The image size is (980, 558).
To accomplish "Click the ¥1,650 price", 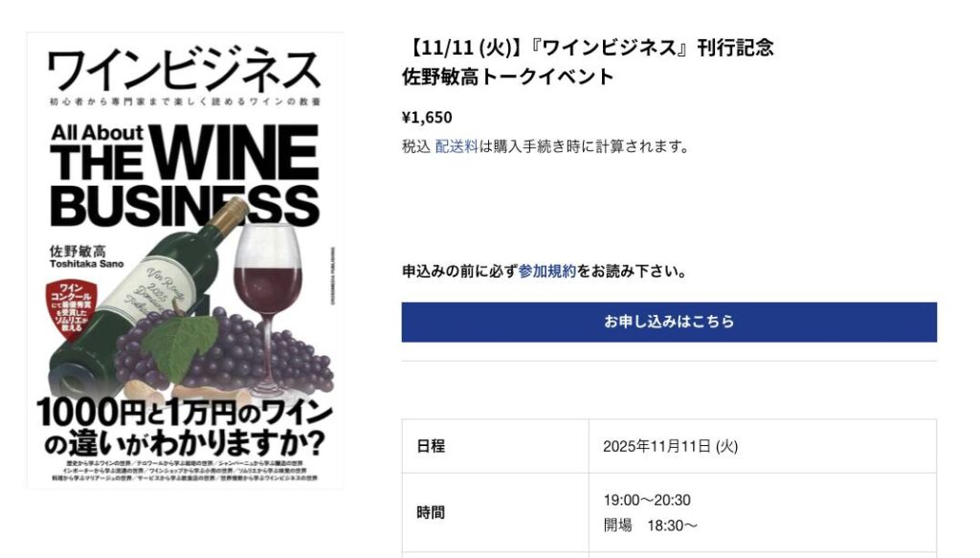I will pyautogui.click(x=427, y=118).
